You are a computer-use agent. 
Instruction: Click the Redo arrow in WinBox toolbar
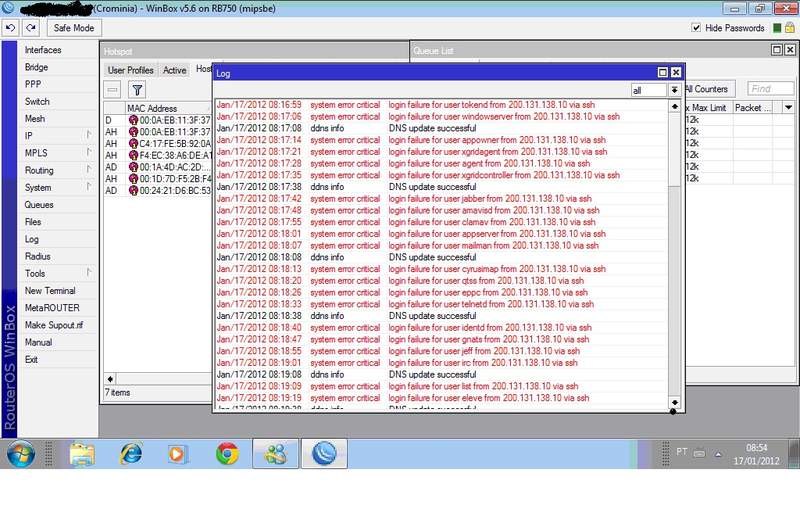(31, 28)
